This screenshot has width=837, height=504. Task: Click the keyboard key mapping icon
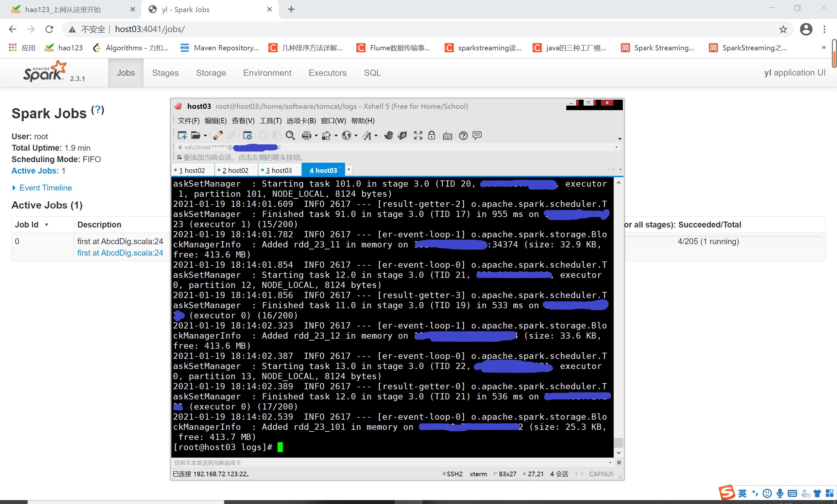click(447, 136)
